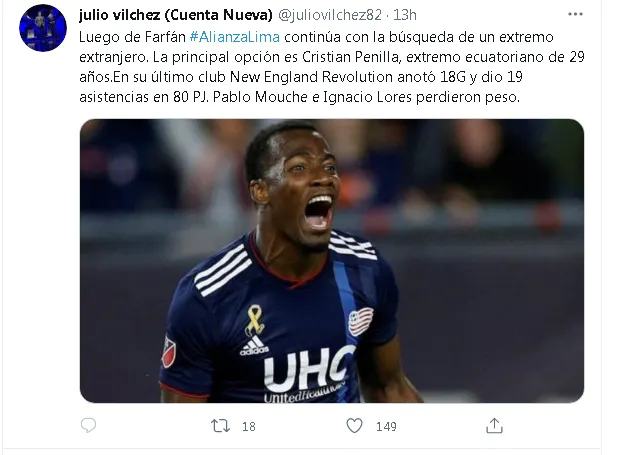The height and width of the screenshot is (455, 625).
Task: Click 'New England Revolution' in the tweet body
Action: click(311, 77)
